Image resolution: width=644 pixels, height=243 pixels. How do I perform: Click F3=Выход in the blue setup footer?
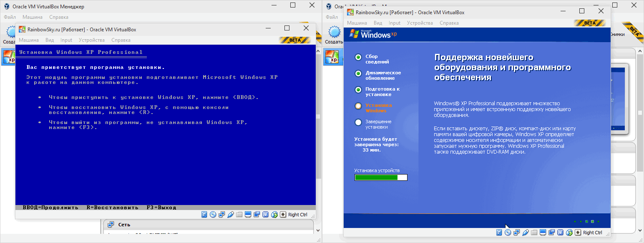[161, 208]
